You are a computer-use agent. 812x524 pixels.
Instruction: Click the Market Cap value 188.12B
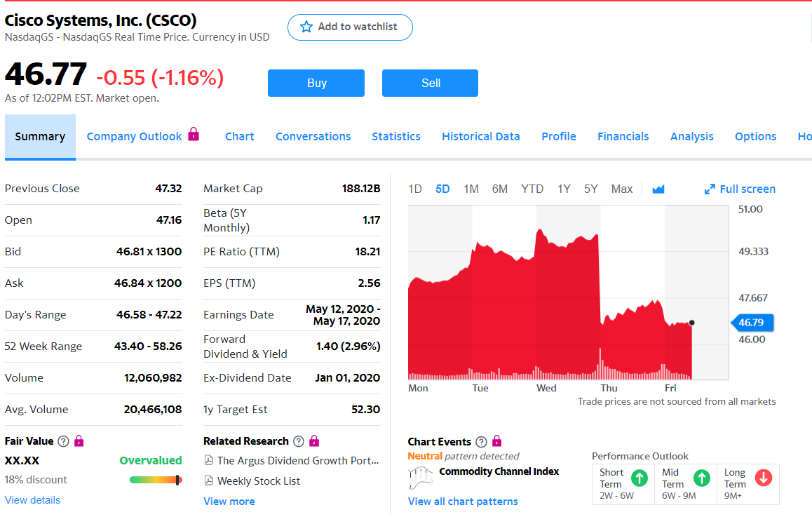click(x=361, y=189)
